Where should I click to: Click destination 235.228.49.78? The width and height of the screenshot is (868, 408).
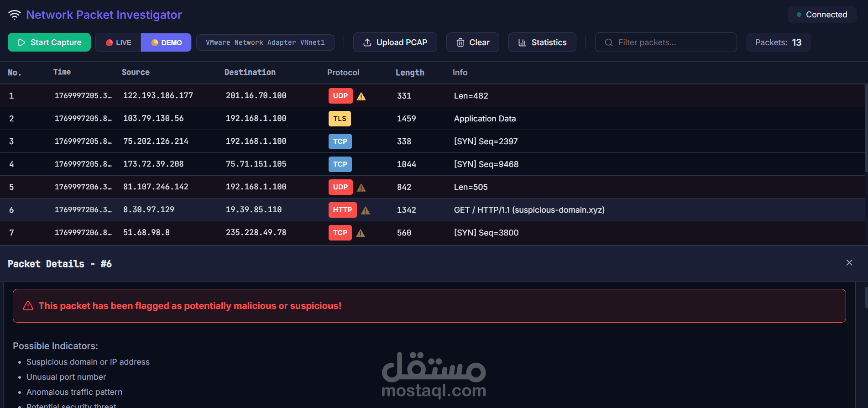point(256,233)
